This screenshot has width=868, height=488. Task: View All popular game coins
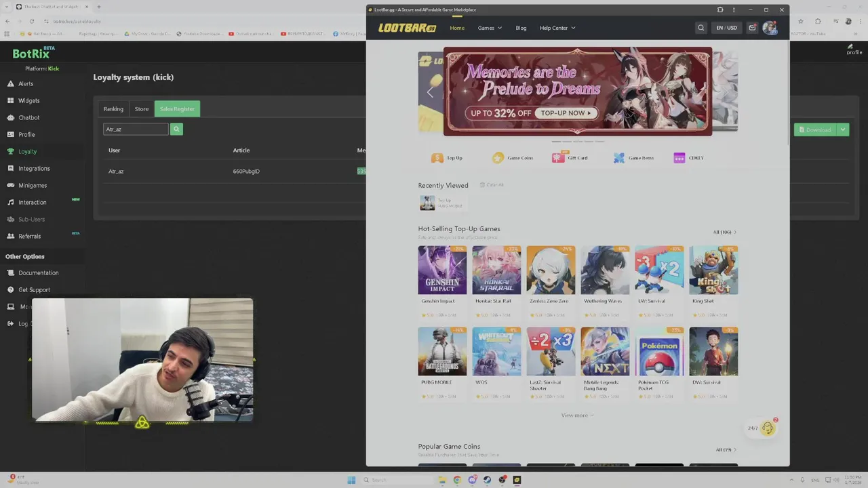[x=726, y=449]
